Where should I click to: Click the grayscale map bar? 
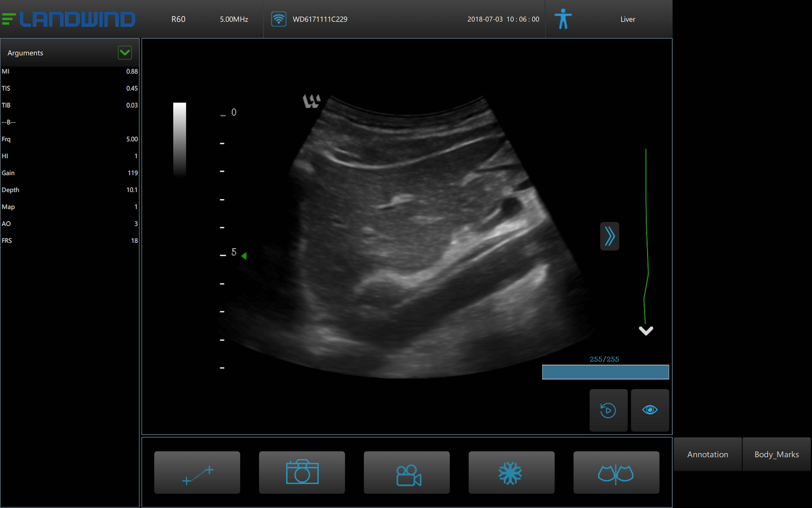(x=180, y=139)
